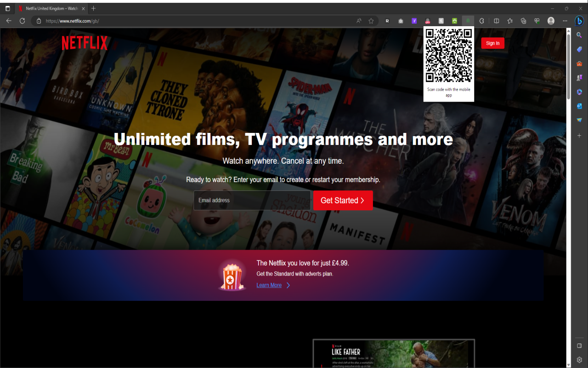Image resolution: width=588 pixels, height=368 pixels.
Task: Click the Netflix logo
Action: (85, 43)
